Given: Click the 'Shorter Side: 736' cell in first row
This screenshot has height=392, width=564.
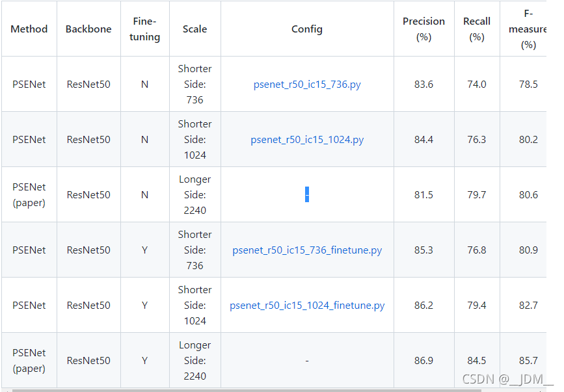Looking at the screenshot, I should 195,85.
